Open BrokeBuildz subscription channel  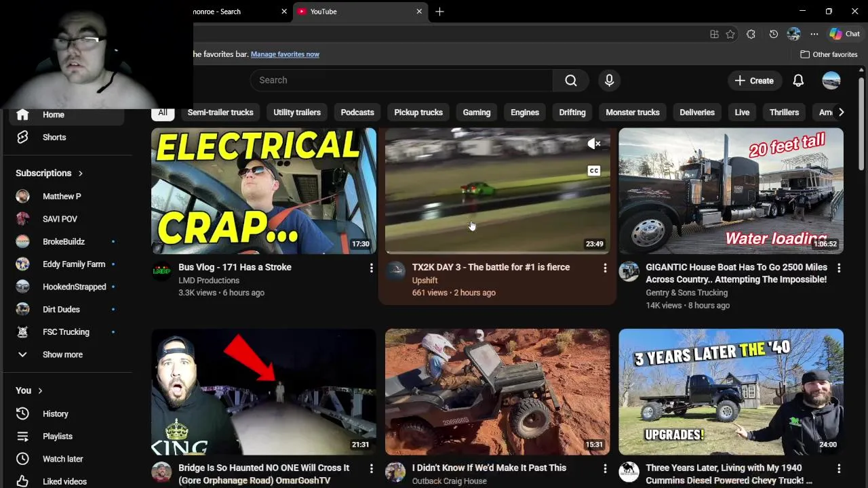point(66,241)
